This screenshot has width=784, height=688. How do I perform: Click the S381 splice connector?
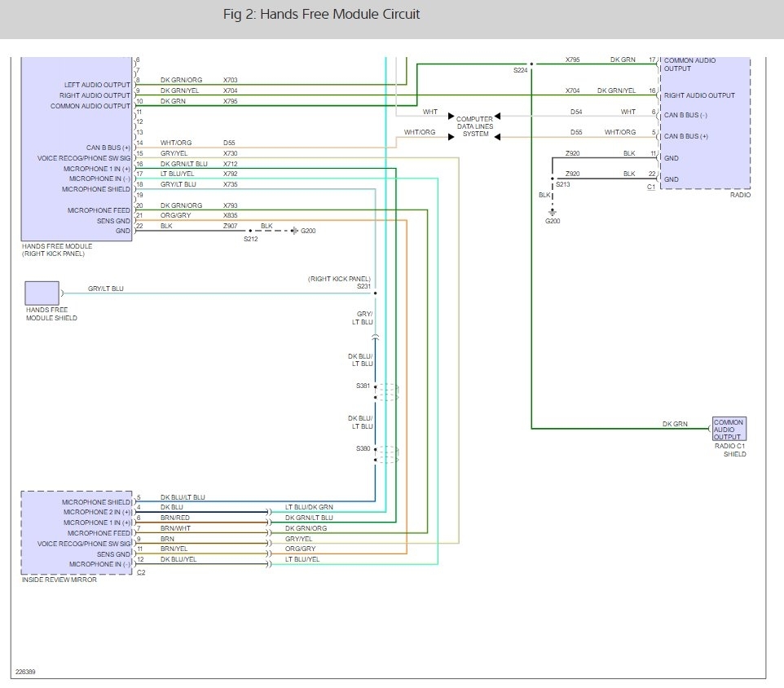click(x=385, y=392)
